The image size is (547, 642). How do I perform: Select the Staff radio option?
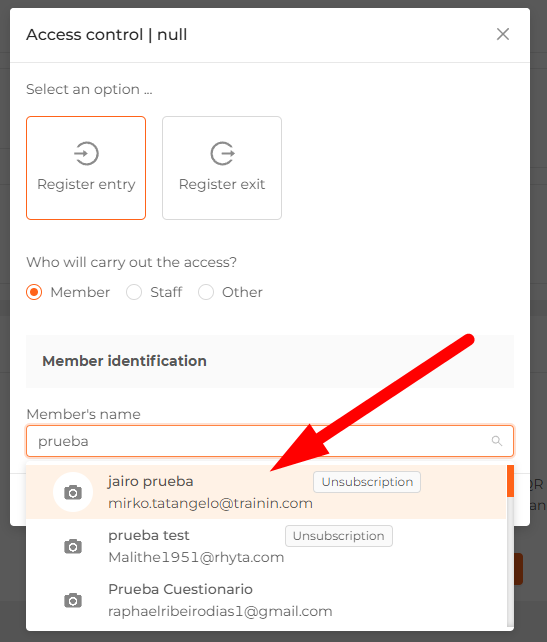pyautogui.click(x=134, y=292)
